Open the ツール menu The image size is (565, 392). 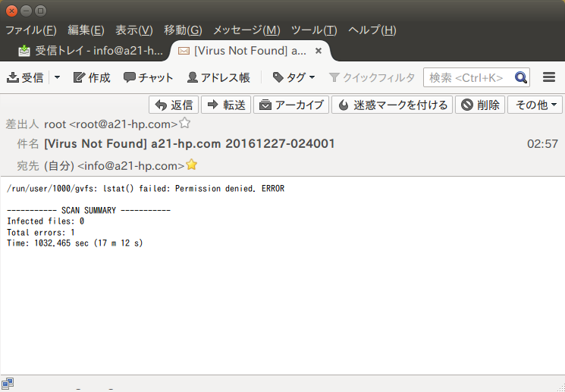coord(314,30)
